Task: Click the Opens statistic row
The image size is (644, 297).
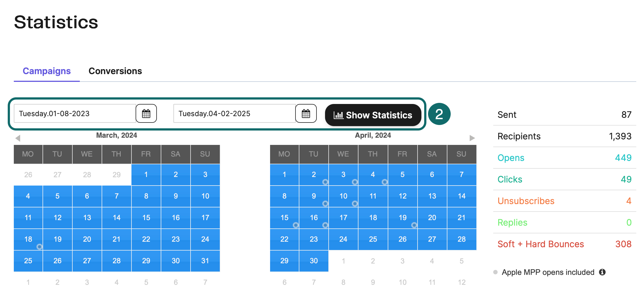Action: (x=564, y=158)
